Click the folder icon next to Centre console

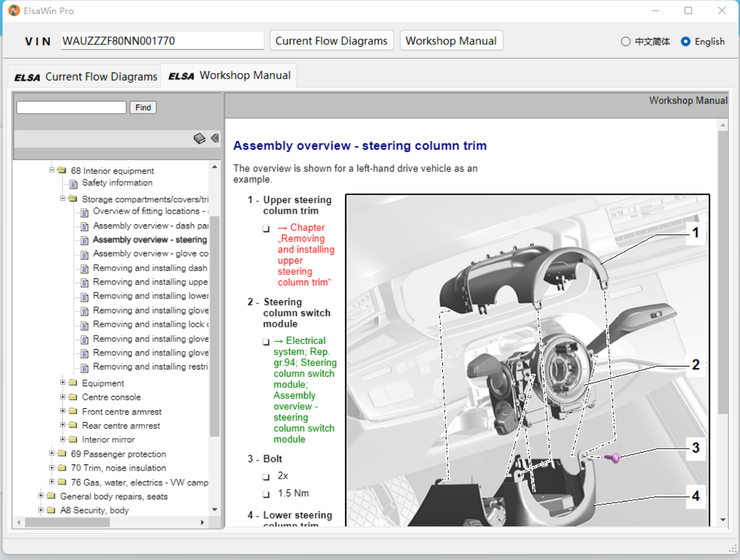(x=73, y=397)
